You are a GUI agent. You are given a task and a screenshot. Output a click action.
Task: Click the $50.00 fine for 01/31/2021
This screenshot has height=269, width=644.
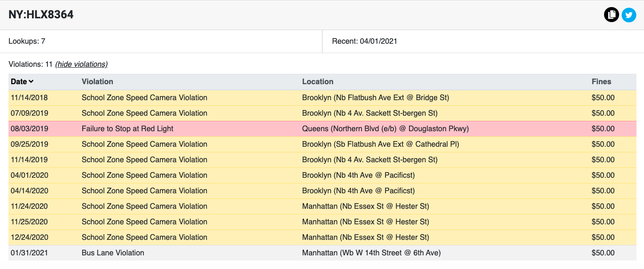pos(603,253)
